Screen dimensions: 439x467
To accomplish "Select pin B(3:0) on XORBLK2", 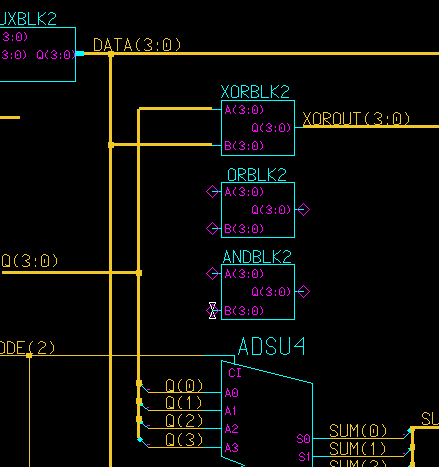I will point(244,146).
